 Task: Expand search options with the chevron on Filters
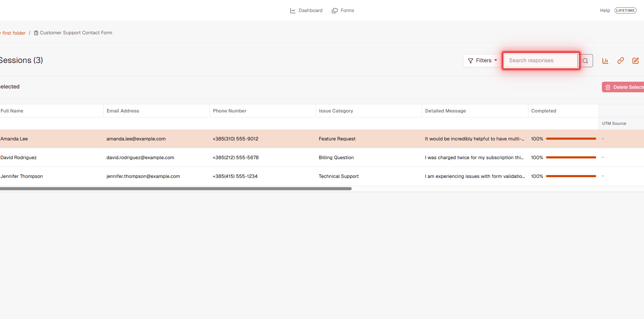(x=495, y=60)
